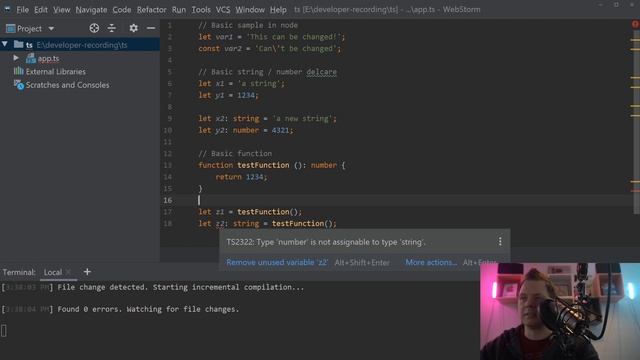Add a new terminal session with plus
Image resolution: width=640 pixels, height=360 pixels.
coord(87,272)
